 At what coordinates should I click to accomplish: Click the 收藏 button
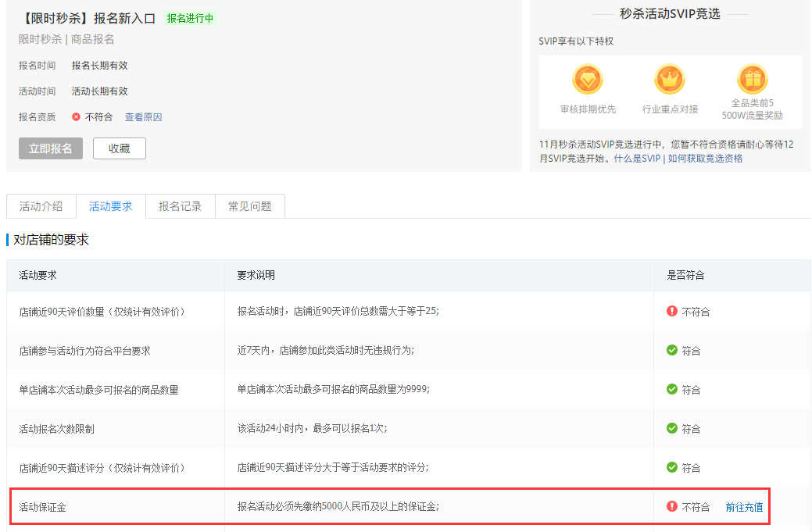pyautogui.click(x=119, y=148)
